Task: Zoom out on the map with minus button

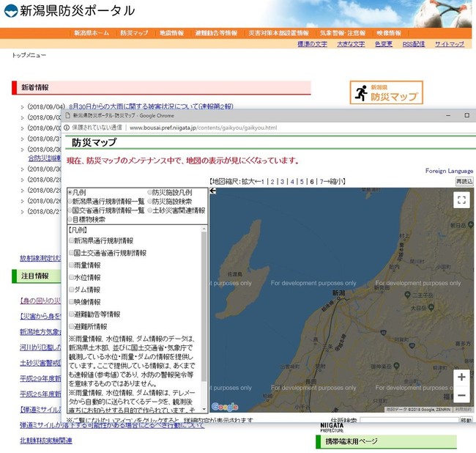Action: pos(461,395)
